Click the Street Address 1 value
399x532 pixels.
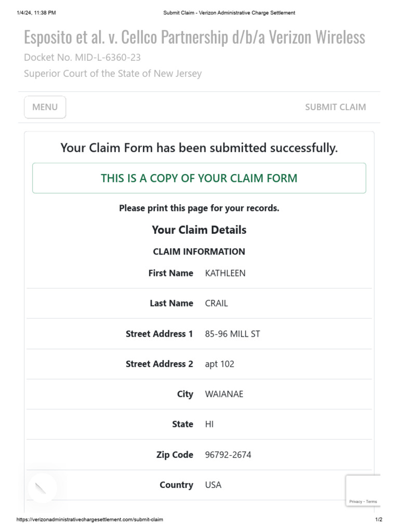click(232, 334)
